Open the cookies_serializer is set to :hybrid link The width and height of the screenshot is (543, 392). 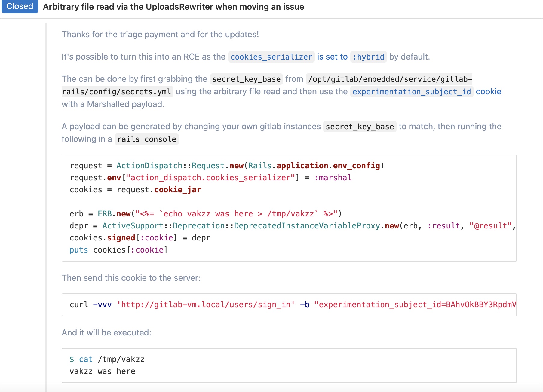point(307,57)
